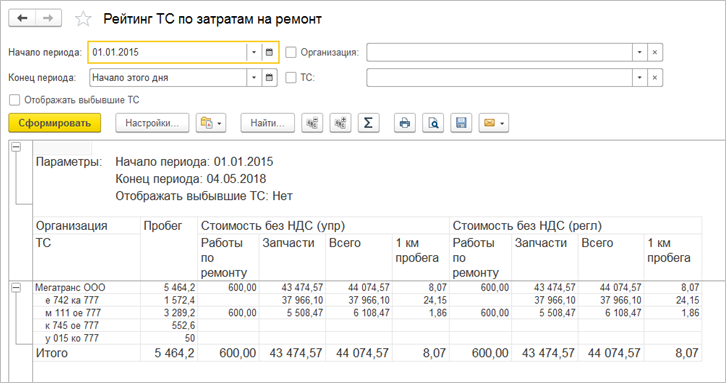Open print preview with the magnifier icon

pos(433,123)
